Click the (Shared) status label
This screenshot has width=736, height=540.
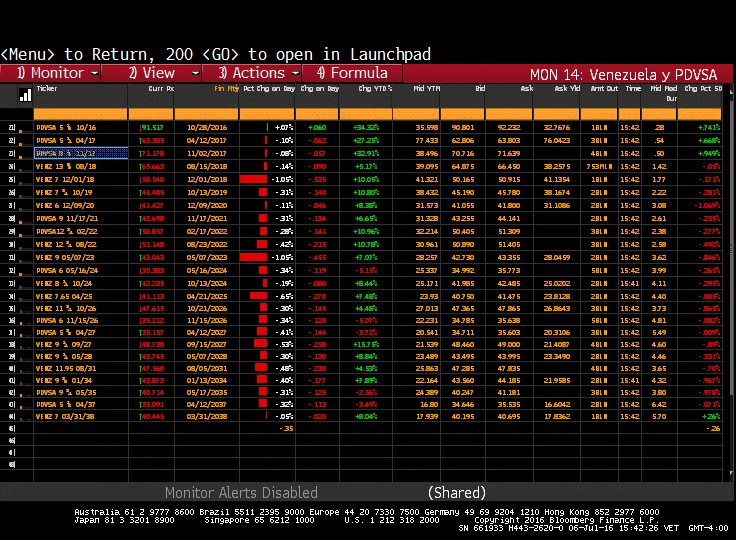pos(457,493)
